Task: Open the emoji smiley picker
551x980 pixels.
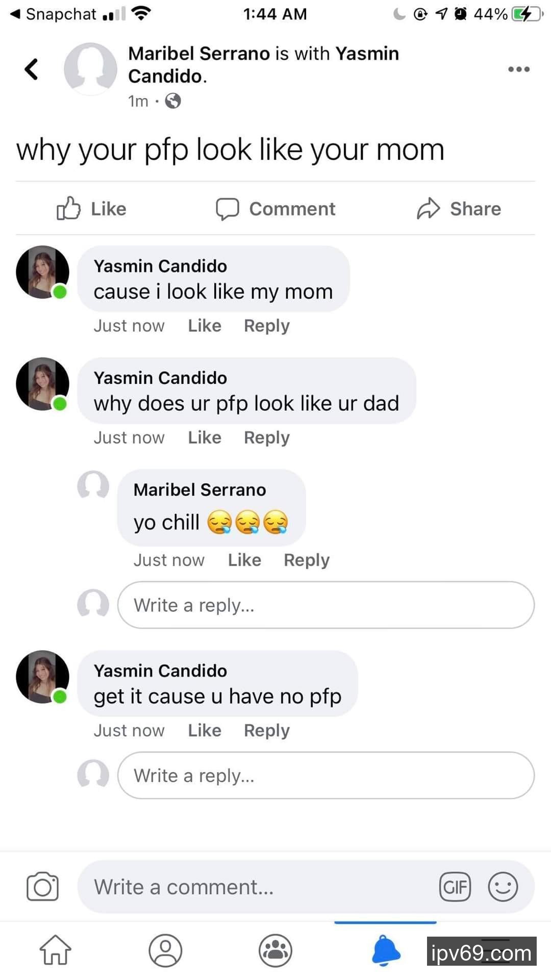Action: coord(503,887)
